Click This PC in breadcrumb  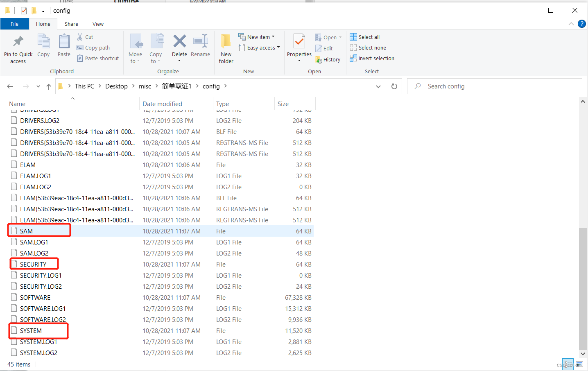point(84,86)
